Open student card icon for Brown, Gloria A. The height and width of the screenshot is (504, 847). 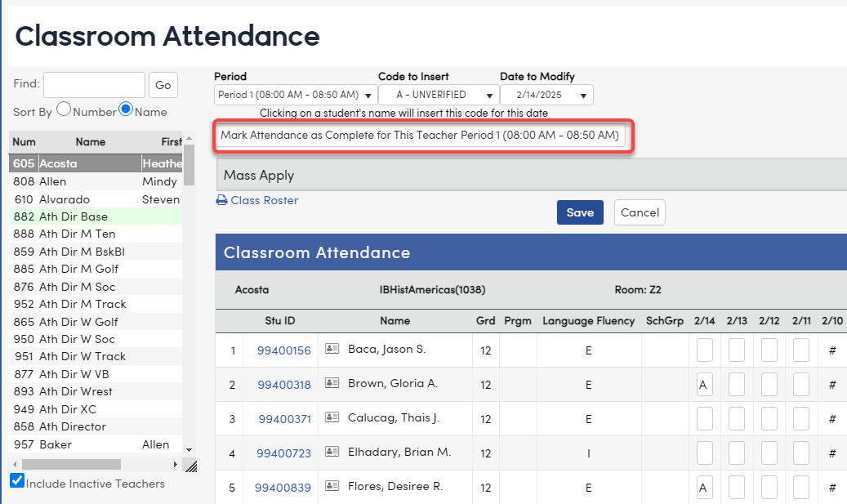[x=332, y=383]
